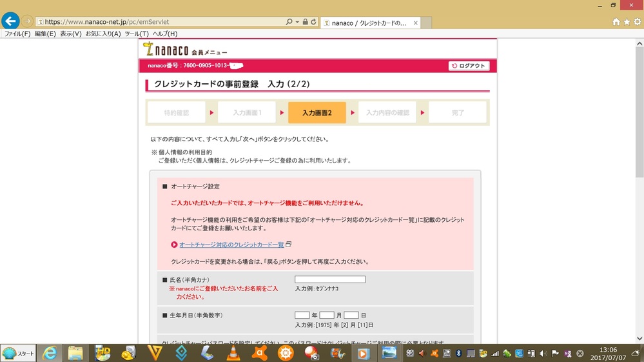Open the teal diamond app in taskbar
The height and width of the screenshot is (362, 644).
181,354
